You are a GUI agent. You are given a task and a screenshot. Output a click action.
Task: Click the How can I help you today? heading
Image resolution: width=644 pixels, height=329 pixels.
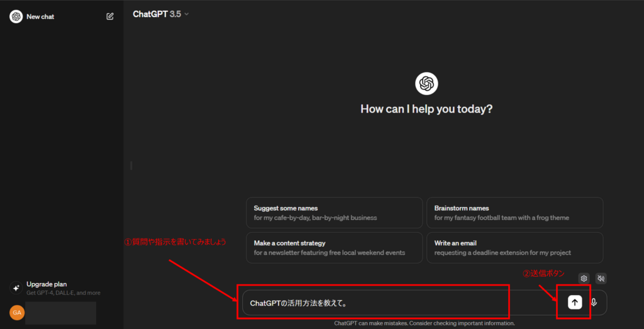click(x=426, y=109)
